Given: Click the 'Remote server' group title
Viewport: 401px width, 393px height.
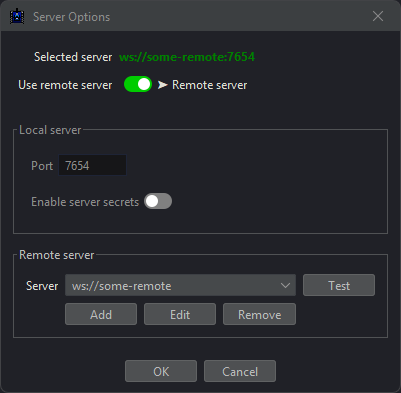Looking at the screenshot, I should point(57,255).
